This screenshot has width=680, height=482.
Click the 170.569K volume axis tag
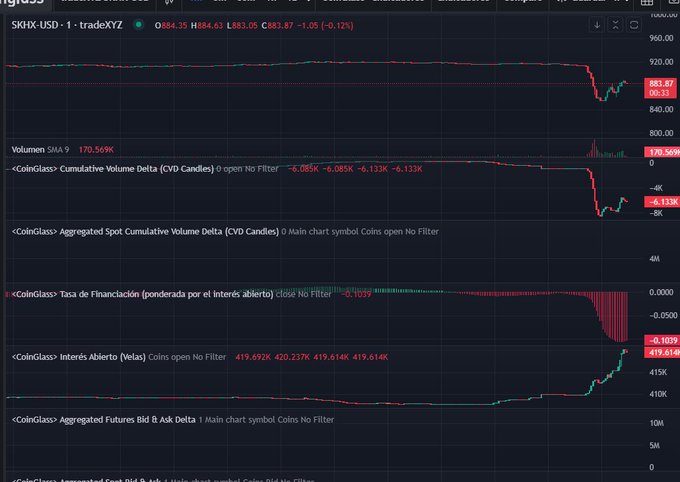click(x=662, y=152)
